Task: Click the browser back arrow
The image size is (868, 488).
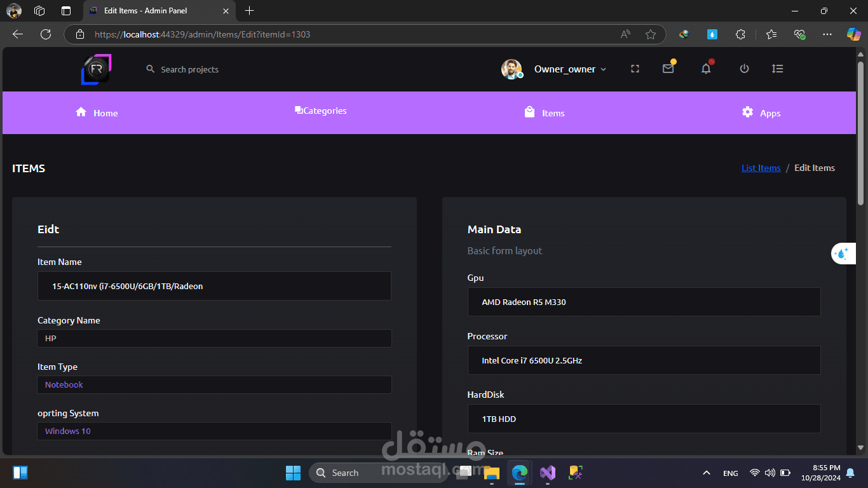Action: coord(18,34)
